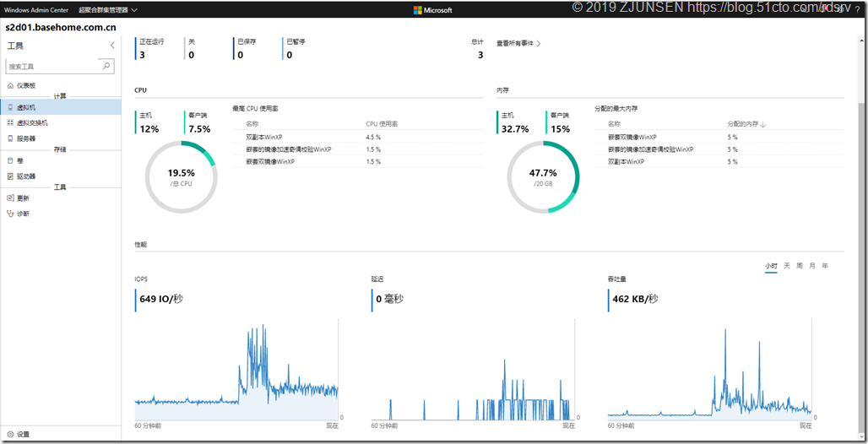The height and width of the screenshot is (444, 868).
Task: Select 嵌套双镜像WinXP in memory table
Action: pos(719,137)
